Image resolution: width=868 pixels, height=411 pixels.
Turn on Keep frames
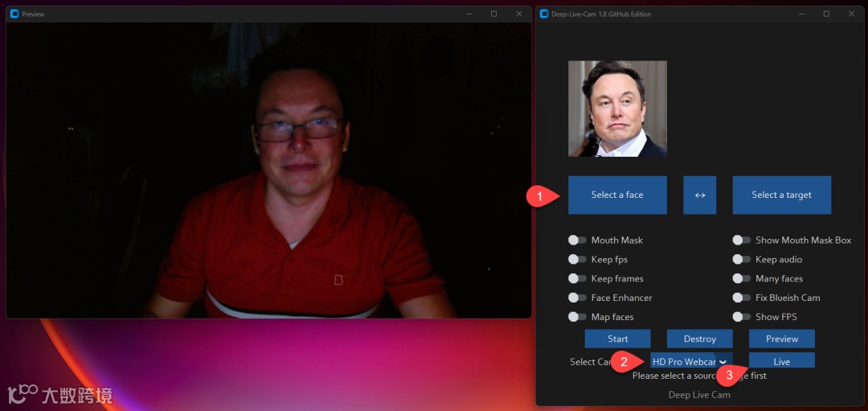577,278
